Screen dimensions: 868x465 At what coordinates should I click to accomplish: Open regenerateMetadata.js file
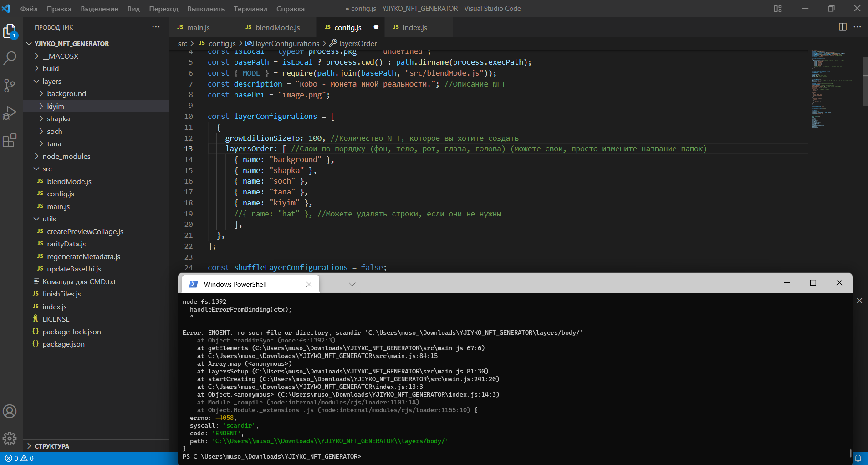96,256
